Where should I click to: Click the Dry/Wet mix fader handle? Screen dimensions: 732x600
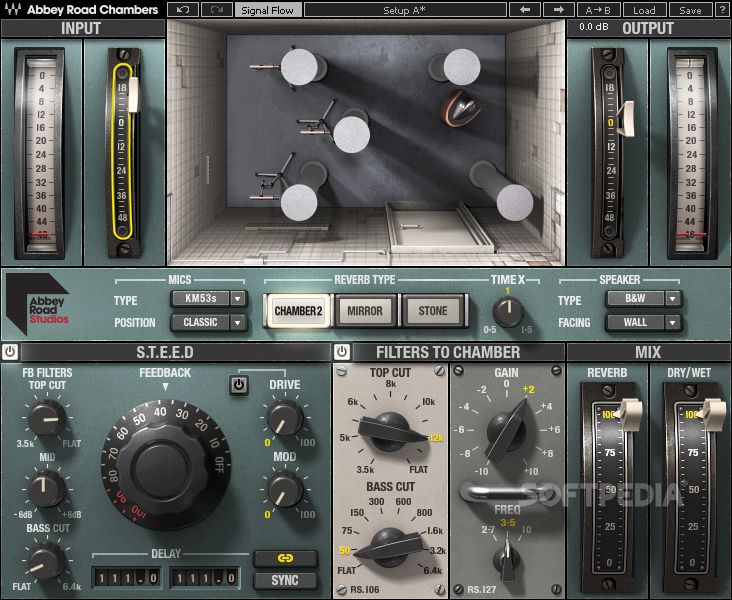pyautogui.click(x=714, y=412)
